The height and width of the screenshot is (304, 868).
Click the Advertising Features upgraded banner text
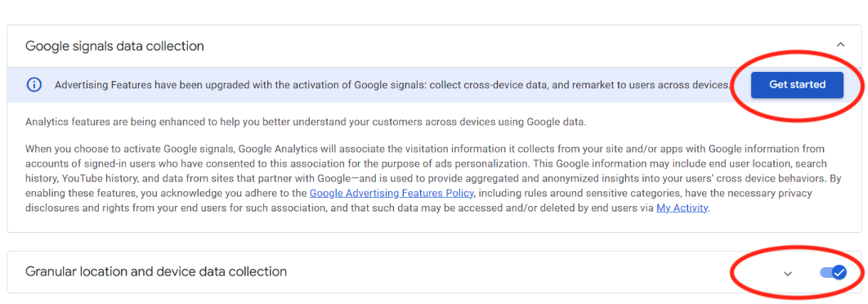pyautogui.click(x=392, y=85)
